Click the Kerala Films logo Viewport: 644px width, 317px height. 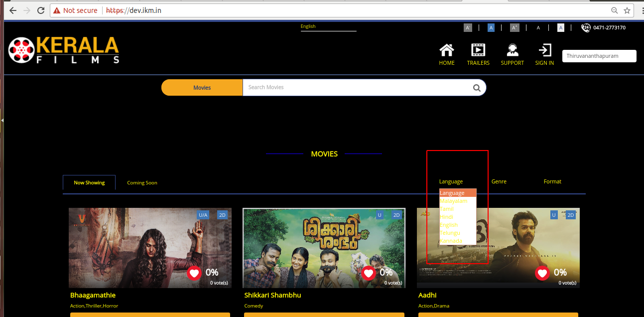coord(64,50)
